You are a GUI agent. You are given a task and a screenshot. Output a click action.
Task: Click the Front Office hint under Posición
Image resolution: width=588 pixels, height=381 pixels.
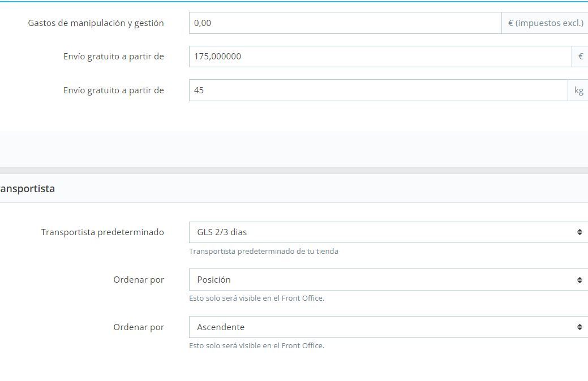point(256,298)
